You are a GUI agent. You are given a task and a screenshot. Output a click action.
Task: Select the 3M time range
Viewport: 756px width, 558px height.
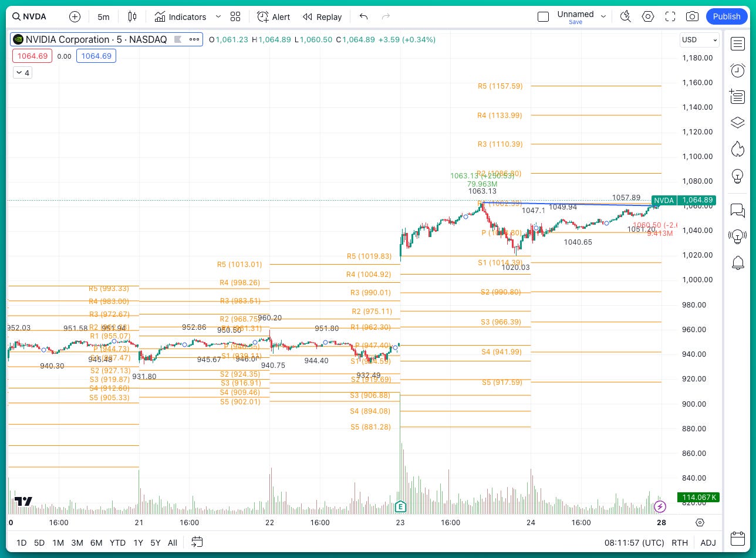pyautogui.click(x=77, y=543)
